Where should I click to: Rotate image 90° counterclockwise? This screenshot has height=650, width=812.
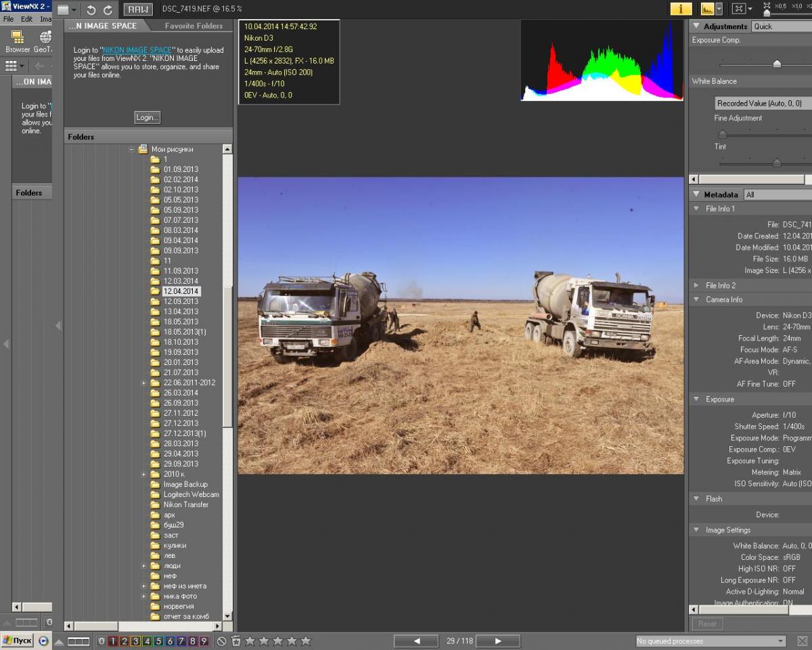point(91,10)
